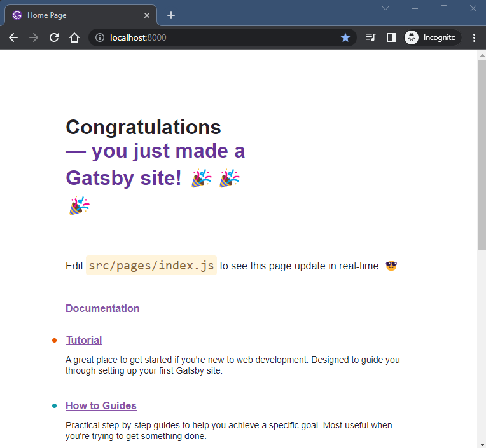The image size is (486, 448).
Task: Toggle the bookmark star for this page
Action: [345, 37]
